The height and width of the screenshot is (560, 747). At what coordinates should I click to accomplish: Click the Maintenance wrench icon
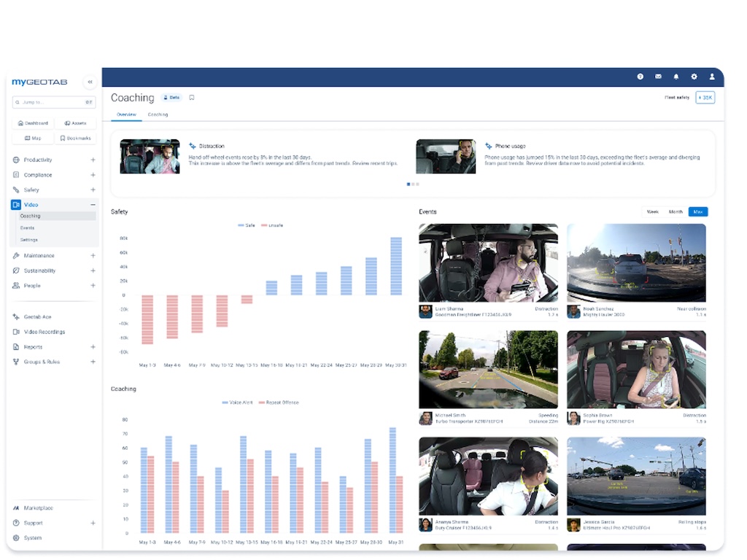16,256
